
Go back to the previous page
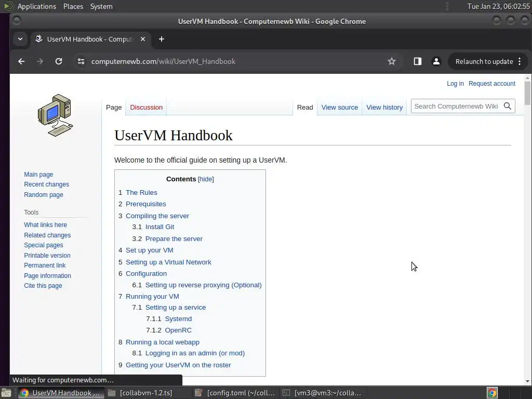point(21,61)
